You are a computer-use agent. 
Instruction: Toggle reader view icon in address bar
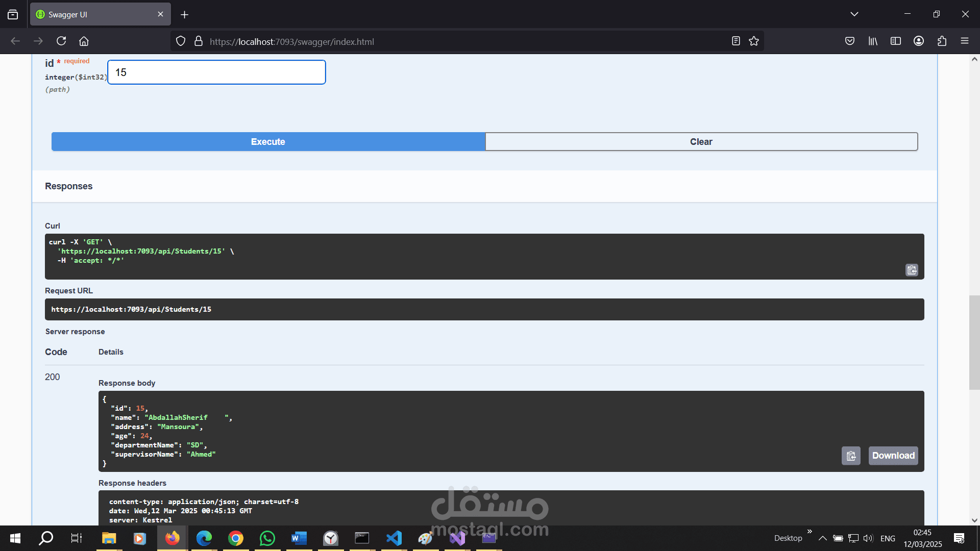[736, 41]
